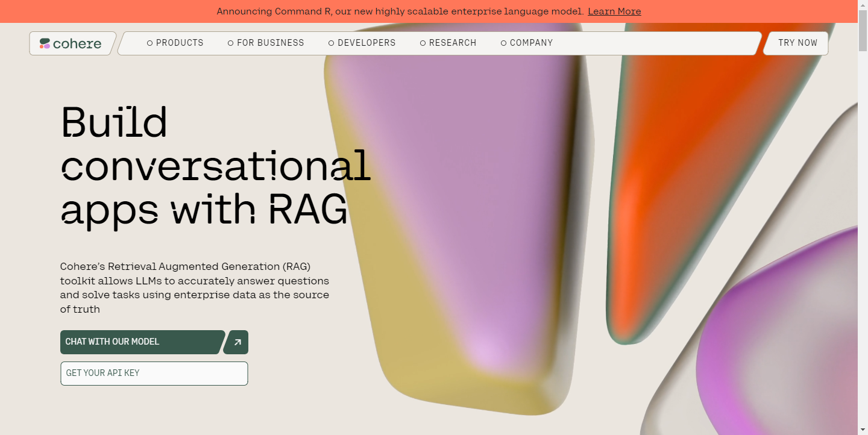Image resolution: width=868 pixels, height=435 pixels.
Task: Click the Try Now button
Action: tap(797, 43)
